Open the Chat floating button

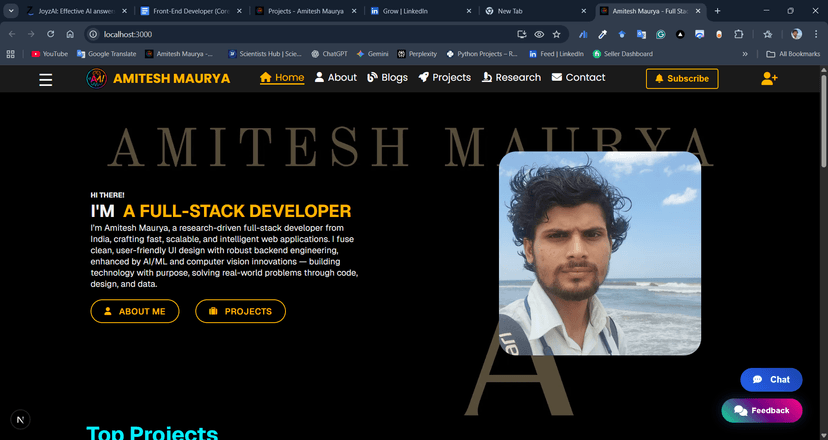(x=771, y=380)
